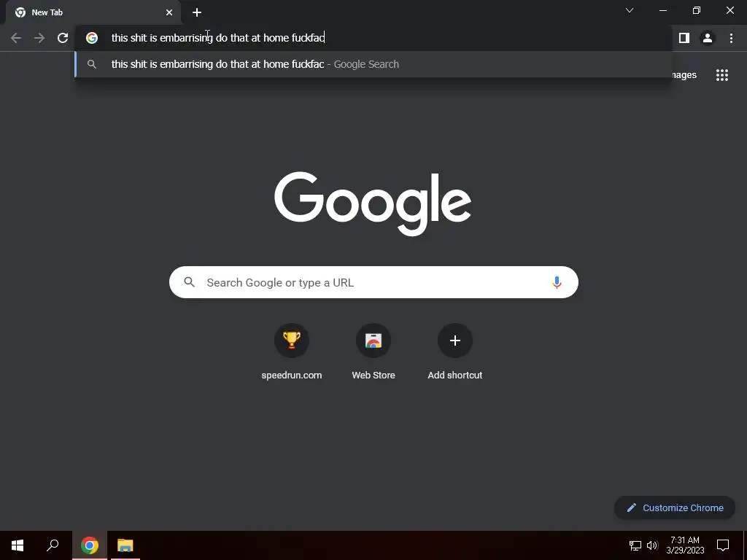
Task: Click the taskbar clock 7:31 AM
Action: [x=685, y=540]
